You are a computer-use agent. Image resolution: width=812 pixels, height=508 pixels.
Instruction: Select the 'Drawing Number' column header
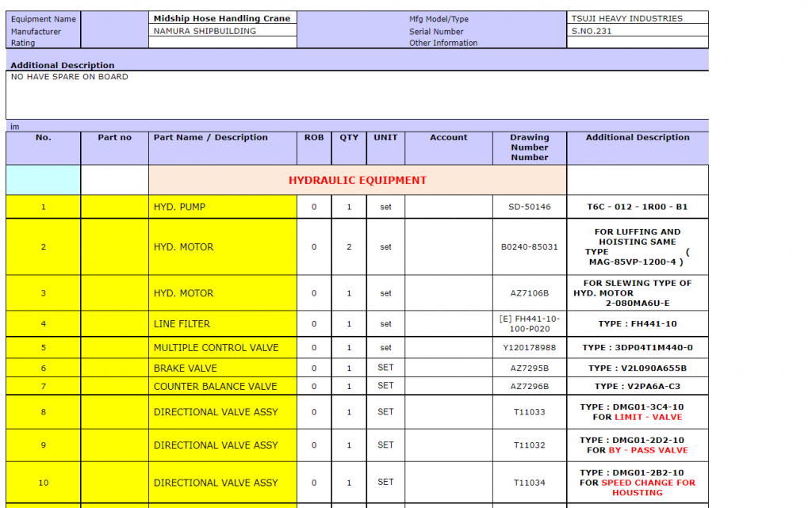tap(529, 147)
